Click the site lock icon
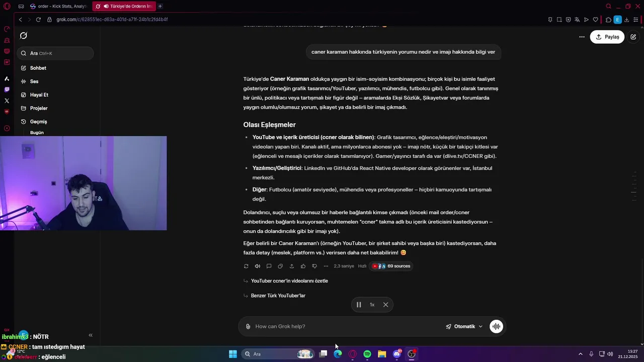 tap(49, 20)
